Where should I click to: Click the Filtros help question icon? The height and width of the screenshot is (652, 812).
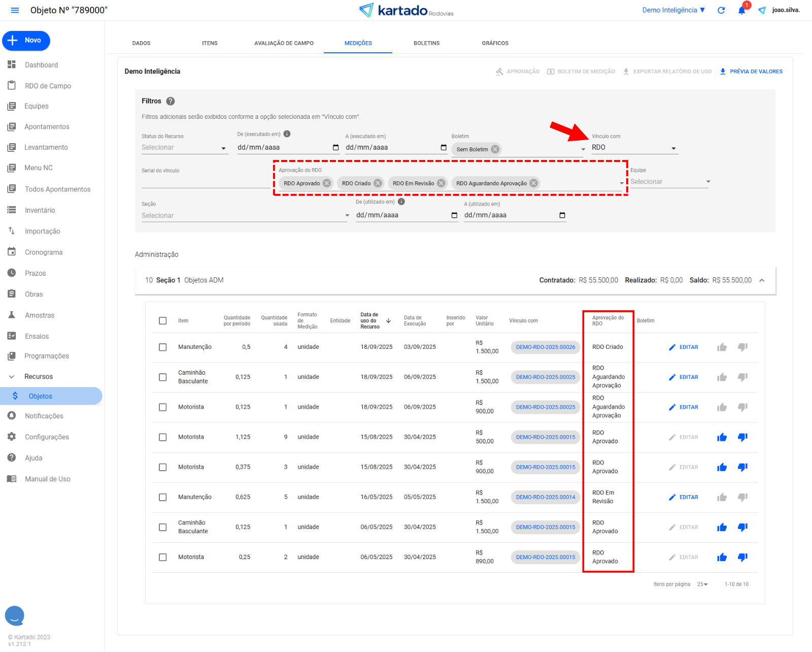(x=171, y=101)
